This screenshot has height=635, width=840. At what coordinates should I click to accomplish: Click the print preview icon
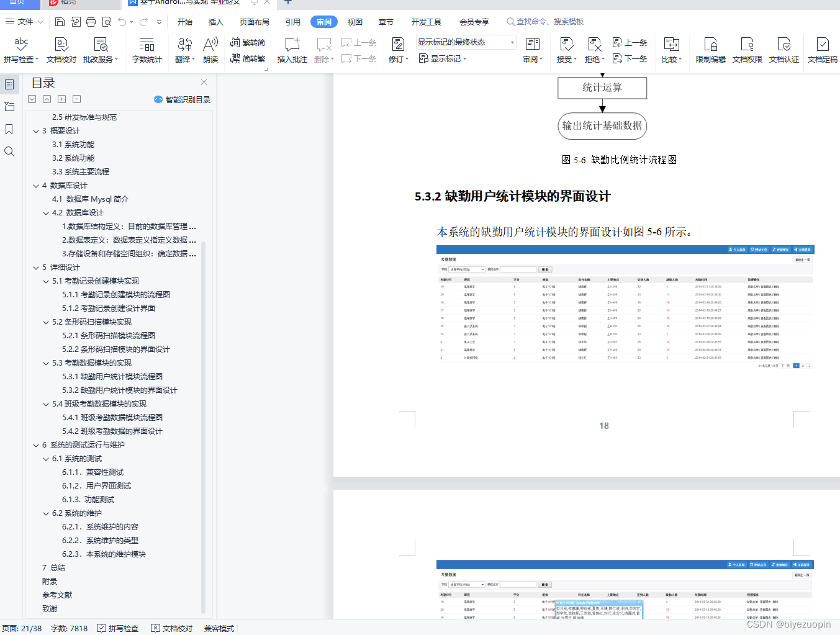tap(106, 22)
